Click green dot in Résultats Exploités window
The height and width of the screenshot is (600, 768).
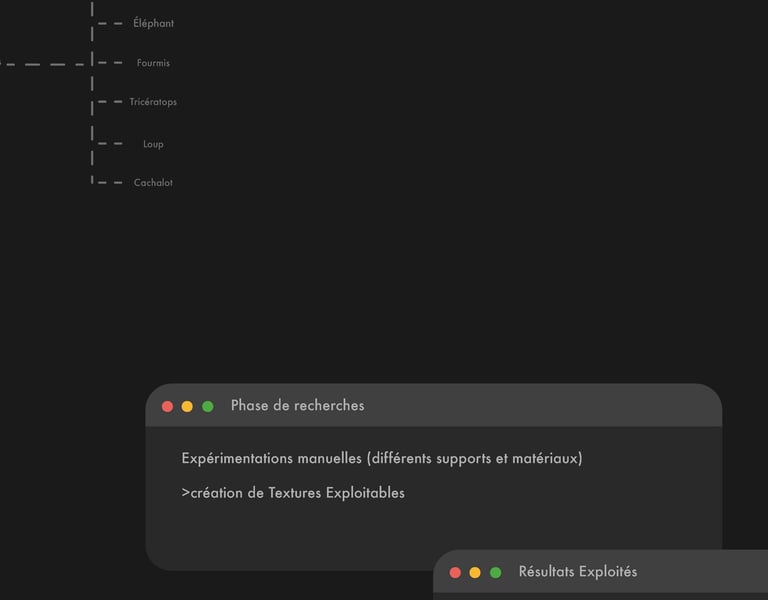point(495,573)
